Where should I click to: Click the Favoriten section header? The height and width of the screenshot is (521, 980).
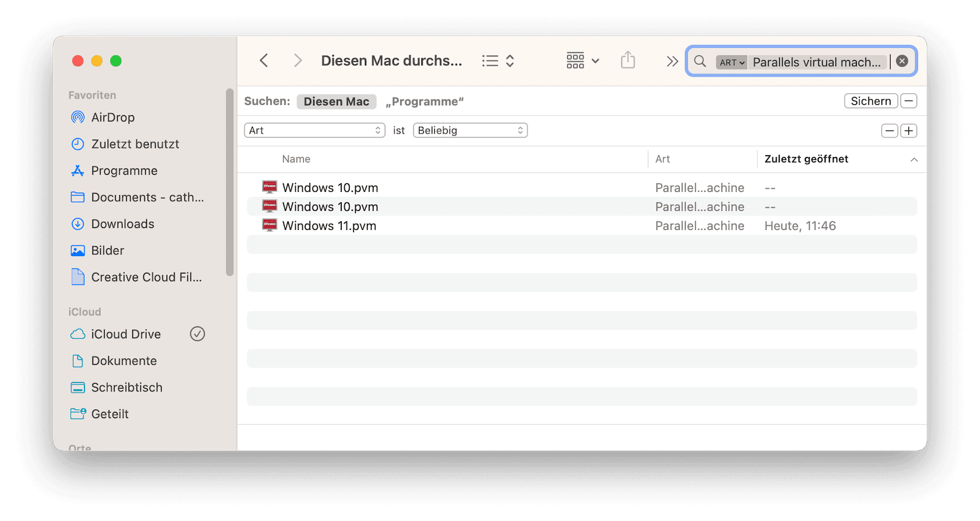(x=92, y=95)
